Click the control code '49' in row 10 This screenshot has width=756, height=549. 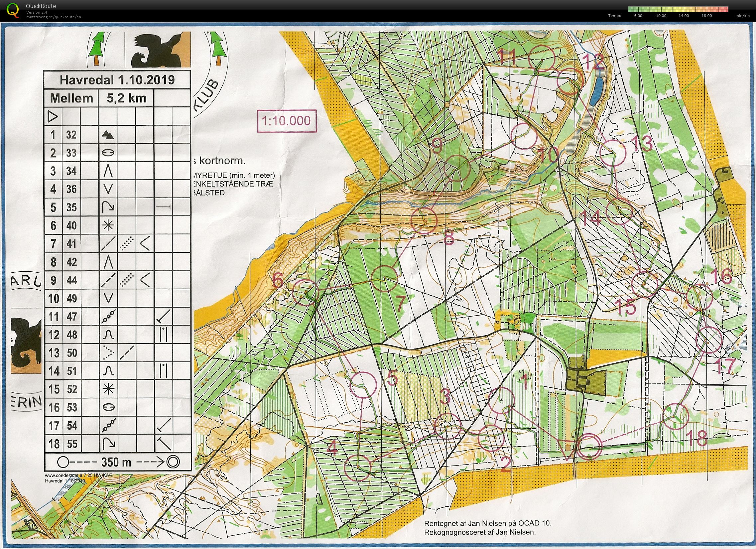coord(72,298)
